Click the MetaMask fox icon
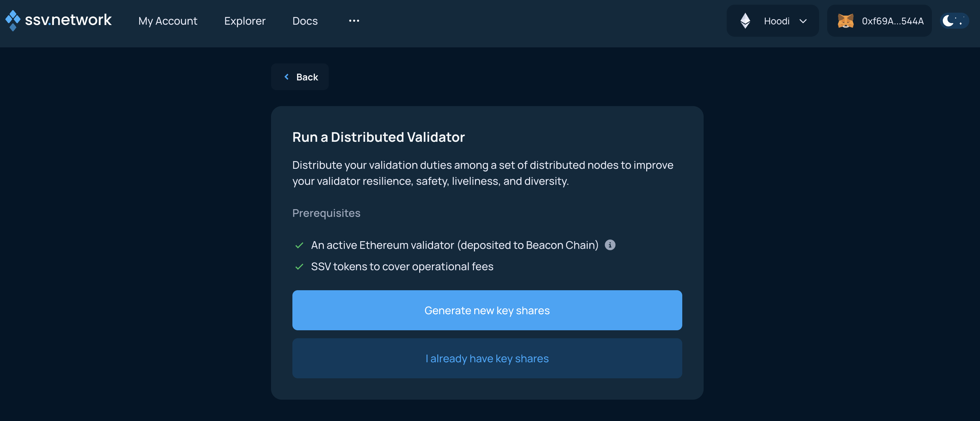 [x=846, y=21]
